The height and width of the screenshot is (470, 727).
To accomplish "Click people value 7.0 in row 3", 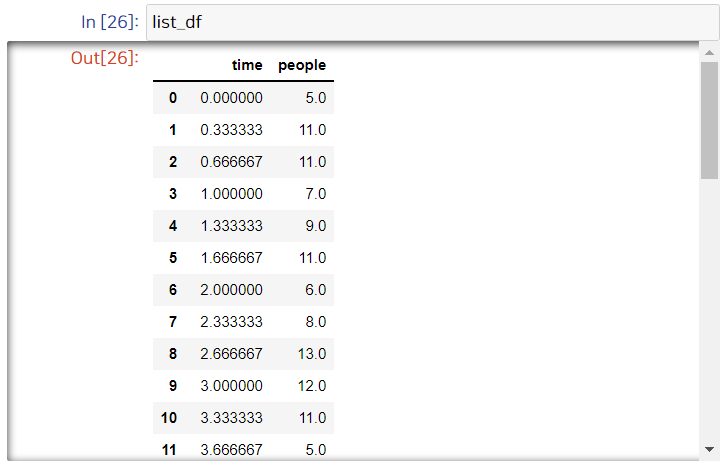I will point(316,194).
